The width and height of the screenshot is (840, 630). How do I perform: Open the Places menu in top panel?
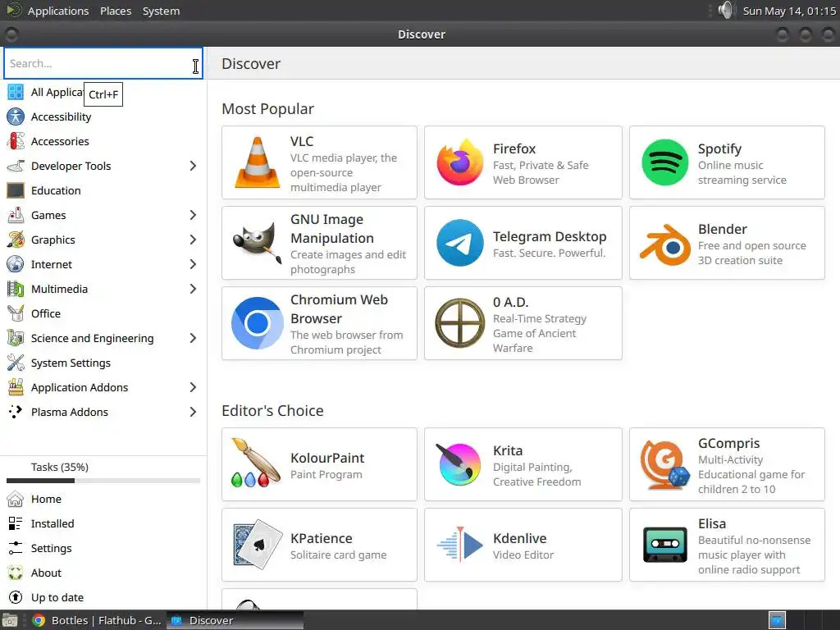pos(116,11)
